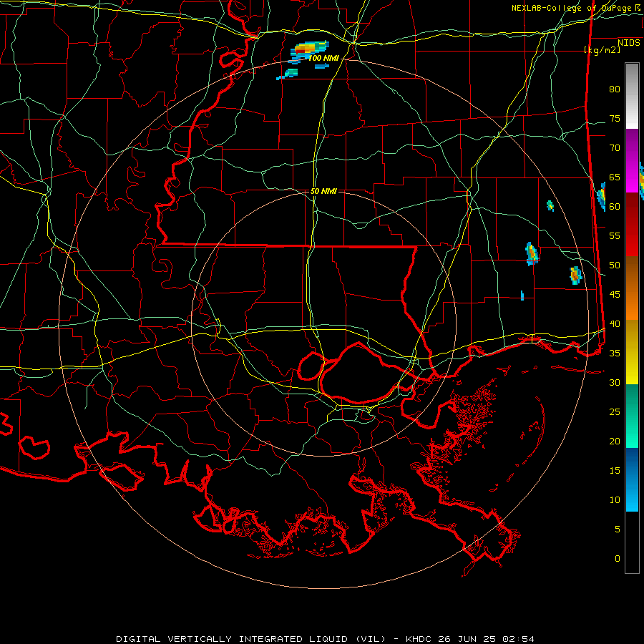Pick the blue segment of color bar
The image size is (644, 644).
pyautogui.click(x=632, y=479)
